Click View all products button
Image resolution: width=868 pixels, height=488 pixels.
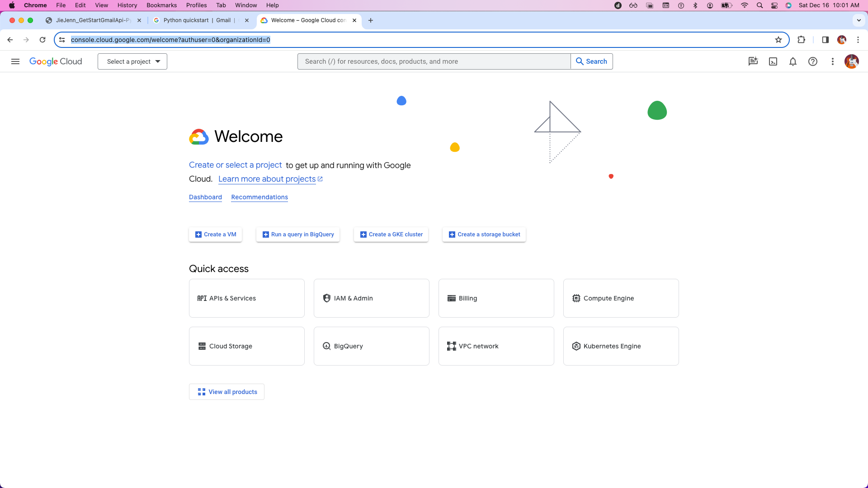[x=226, y=392]
